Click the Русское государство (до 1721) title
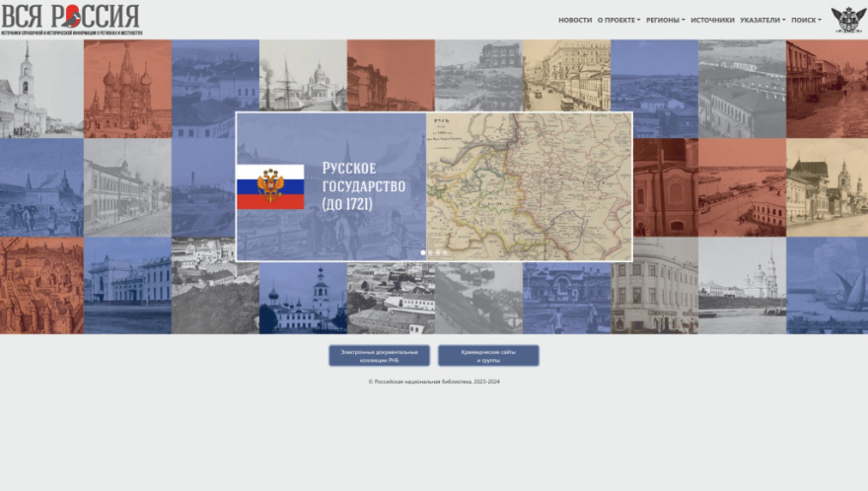The height and width of the screenshot is (491, 868). pos(363,185)
